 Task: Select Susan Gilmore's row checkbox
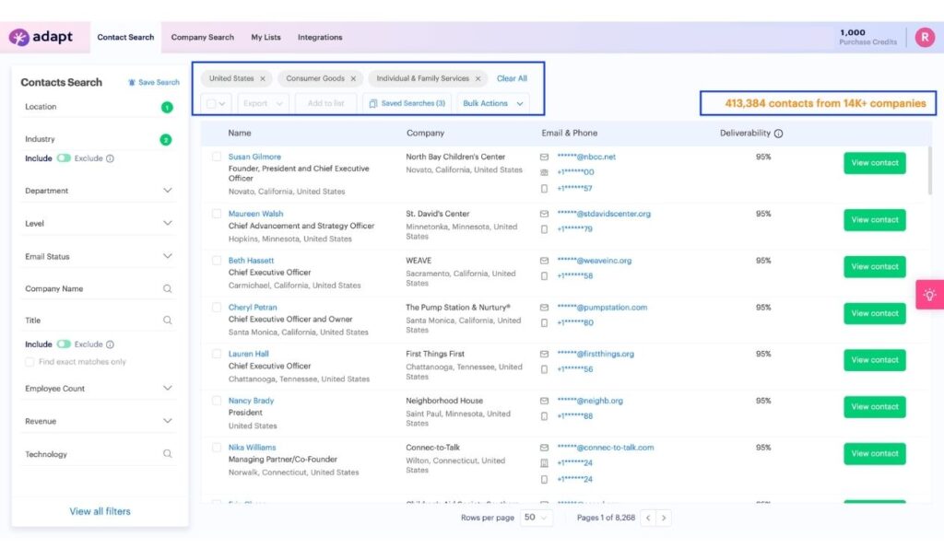[x=217, y=157]
